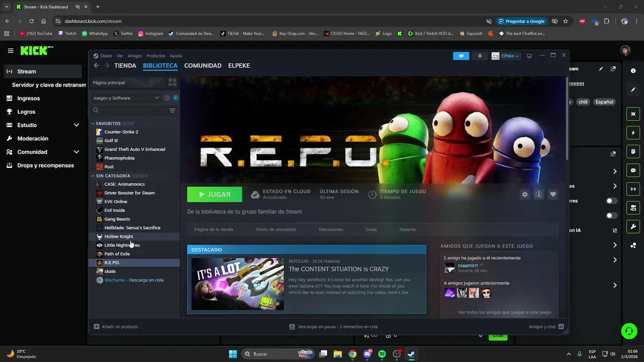Sort library by recent activity clock icon

click(x=167, y=98)
